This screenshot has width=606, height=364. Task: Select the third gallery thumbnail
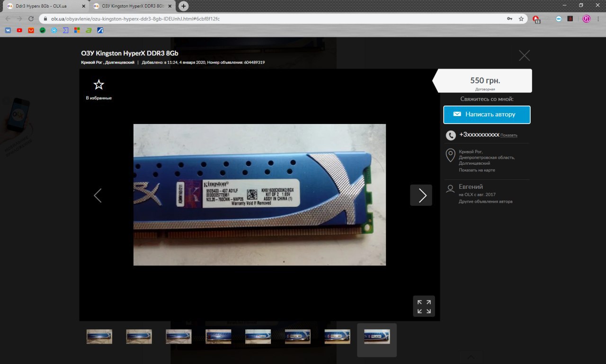pos(179,337)
